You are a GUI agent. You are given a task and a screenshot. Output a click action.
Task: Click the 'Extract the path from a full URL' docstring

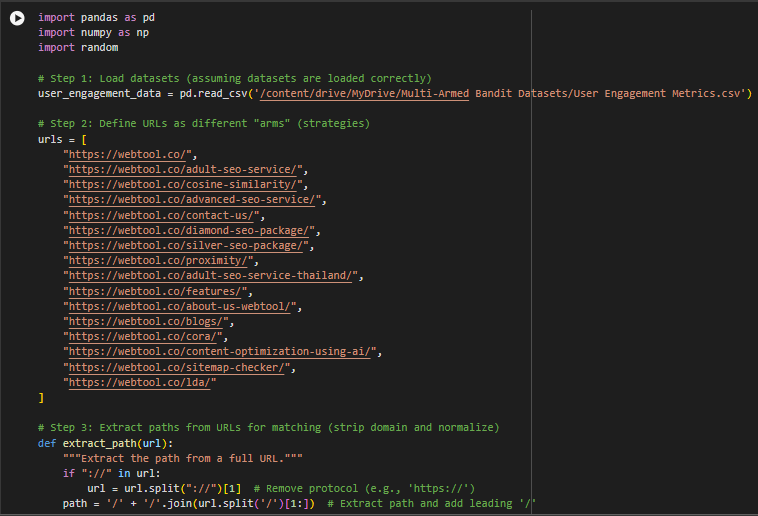pyautogui.click(x=183, y=458)
